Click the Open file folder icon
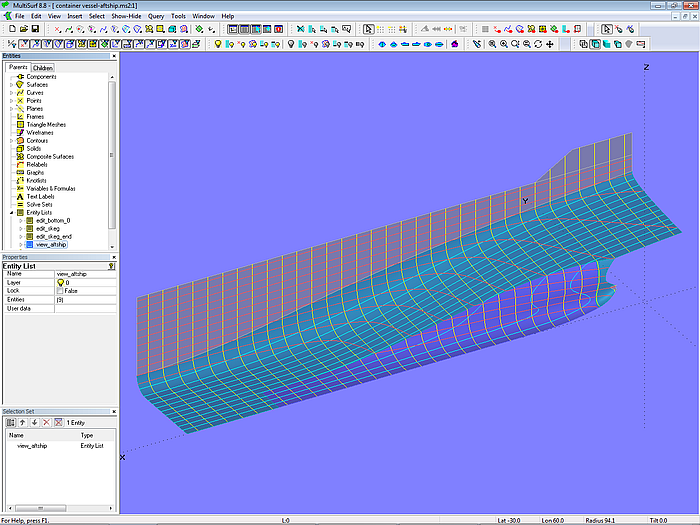 (x=22, y=30)
